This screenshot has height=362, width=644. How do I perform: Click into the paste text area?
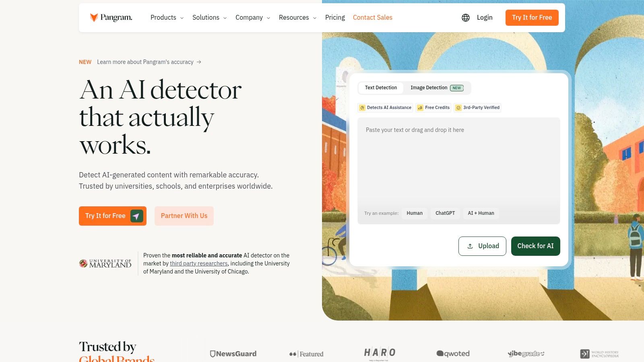[x=459, y=161]
